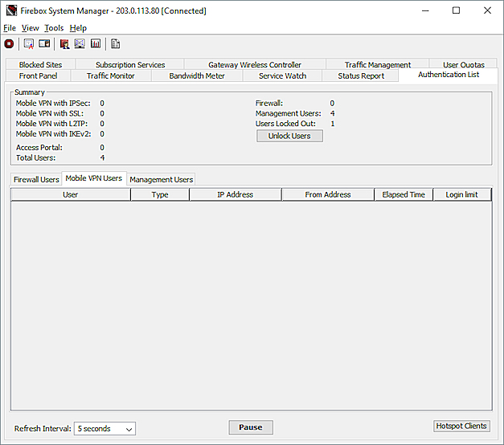The image size is (504, 445).
Task: Sort by Login limit column header
Action: [462, 194]
